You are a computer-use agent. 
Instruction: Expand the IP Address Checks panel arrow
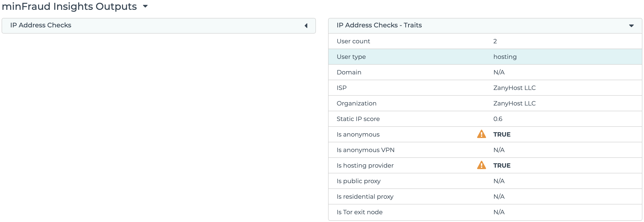(306, 26)
